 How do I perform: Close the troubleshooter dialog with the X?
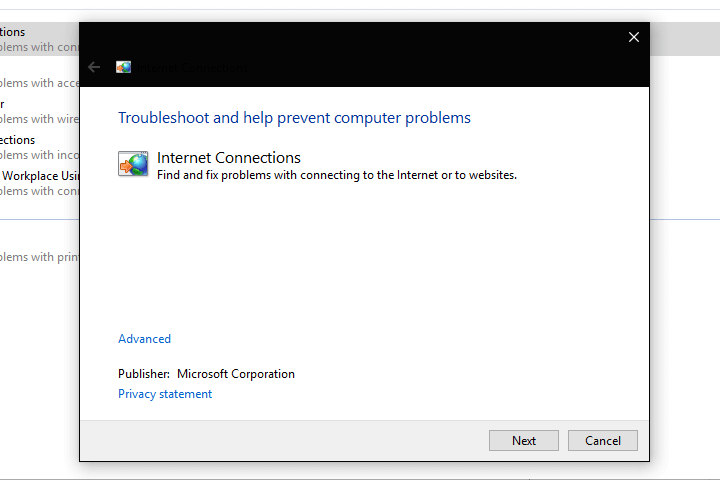(x=633, y=37)
